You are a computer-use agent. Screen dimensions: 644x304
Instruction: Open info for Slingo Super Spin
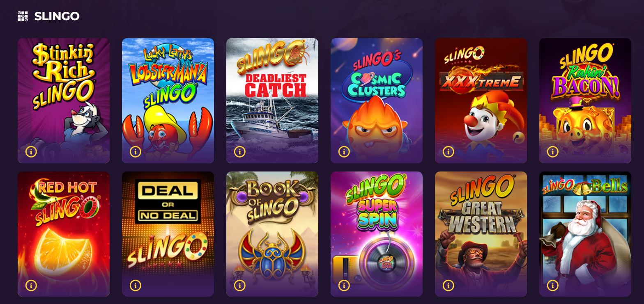344,285
